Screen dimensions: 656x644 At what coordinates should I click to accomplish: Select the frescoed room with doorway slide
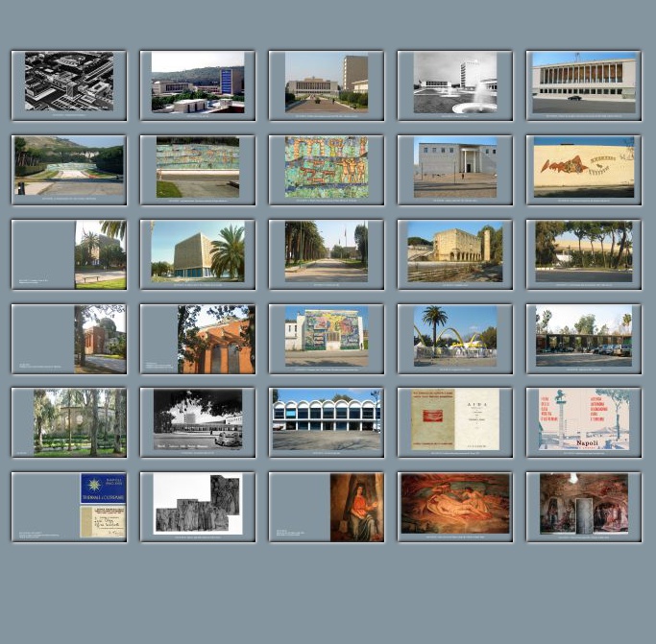(584, 507)
